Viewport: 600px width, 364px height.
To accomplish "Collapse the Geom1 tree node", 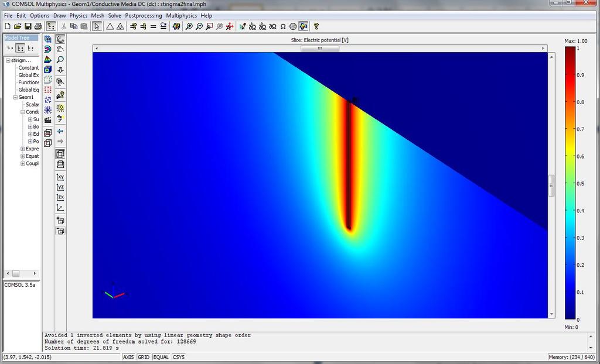I will (x=15, y=97).
